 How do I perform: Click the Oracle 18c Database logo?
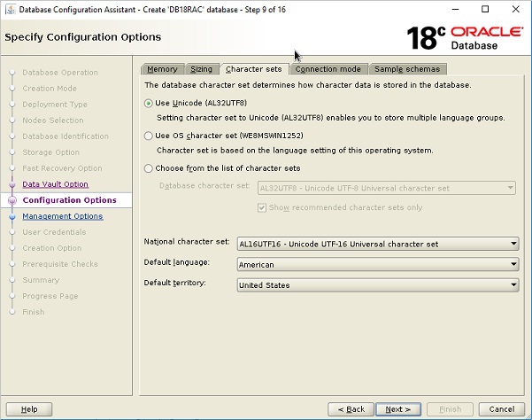[x=465, y=38]
